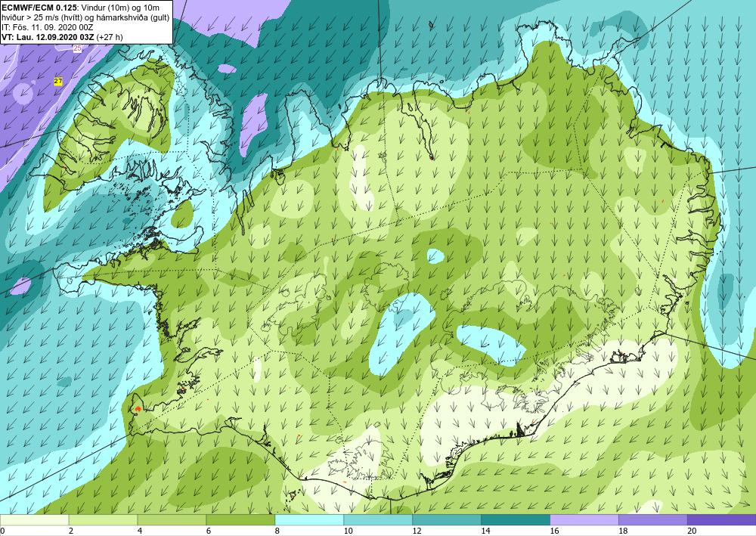Click the '8' scale value
This screenshot has height=536, width=756.
tap(277, 531)
